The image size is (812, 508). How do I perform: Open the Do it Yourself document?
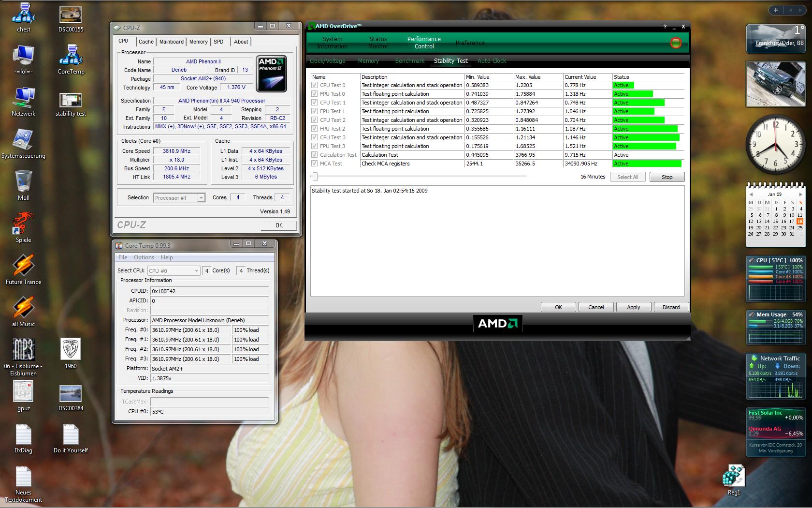pyautogui.click(x=71, y=438)
